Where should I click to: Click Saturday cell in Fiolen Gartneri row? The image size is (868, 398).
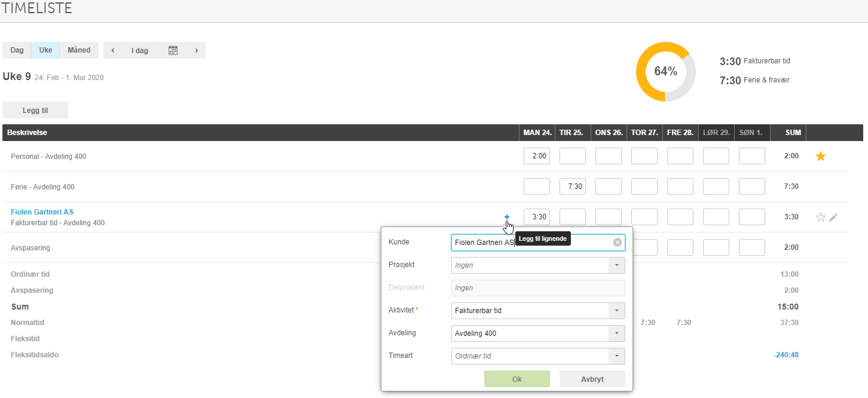pos(716,217)
